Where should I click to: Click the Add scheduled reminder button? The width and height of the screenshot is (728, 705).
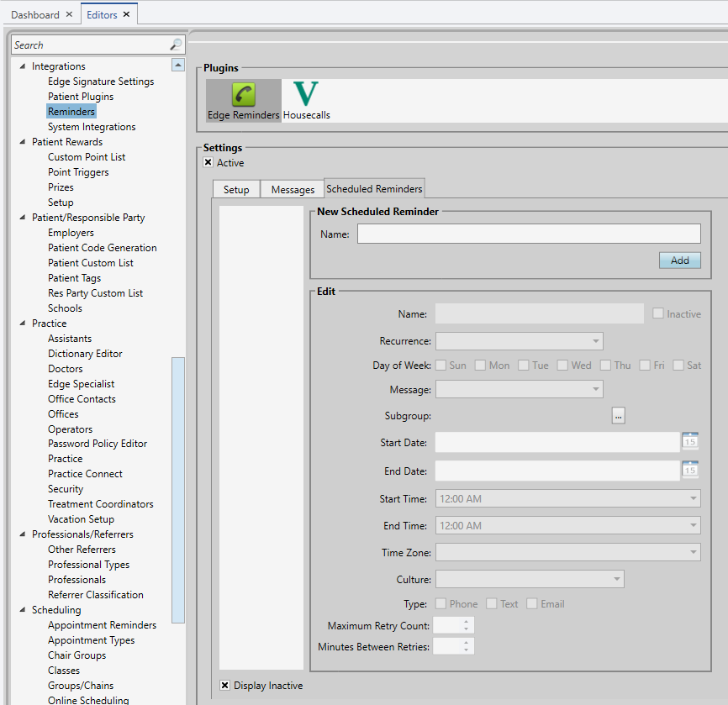point(680,260)
